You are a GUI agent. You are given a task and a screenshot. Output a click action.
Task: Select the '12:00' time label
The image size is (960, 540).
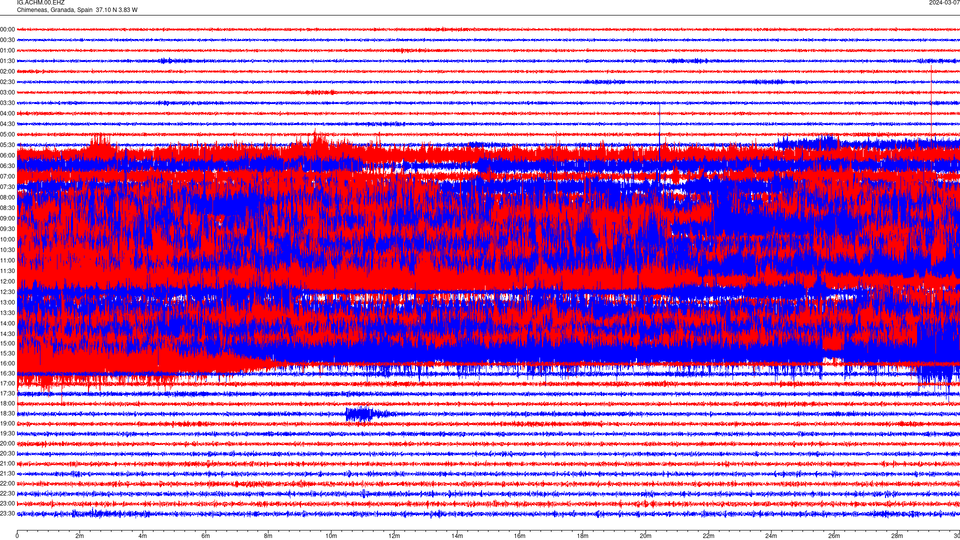(x=8, y=281)
